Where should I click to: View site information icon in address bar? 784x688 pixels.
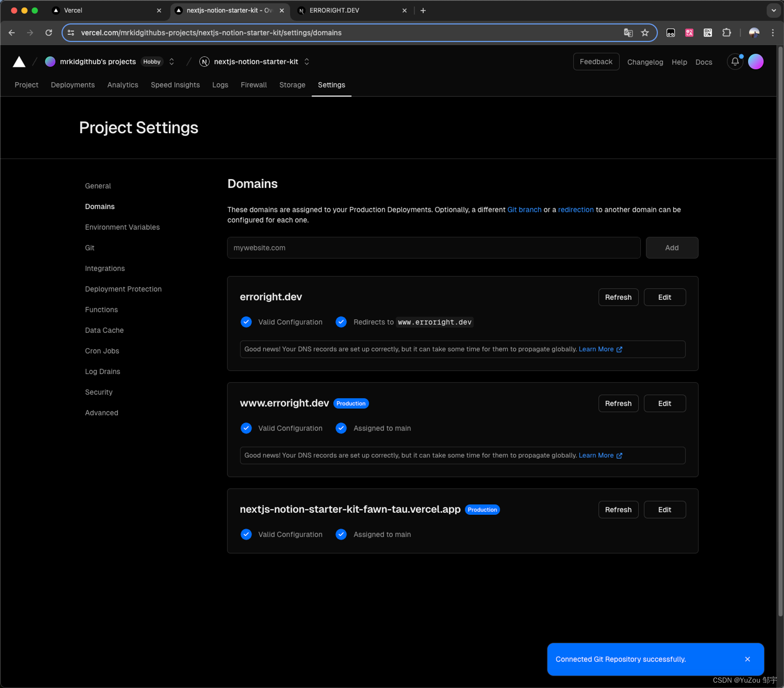pyautogui.click(x=71, y=33)
